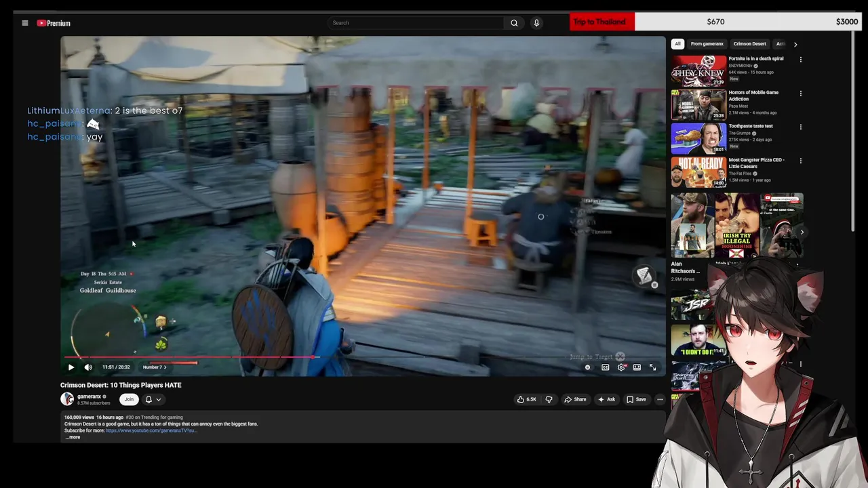Open the Ask AI button
Image resolution: width=868 pixels, height=488 pixels.
tap(606, 399)
